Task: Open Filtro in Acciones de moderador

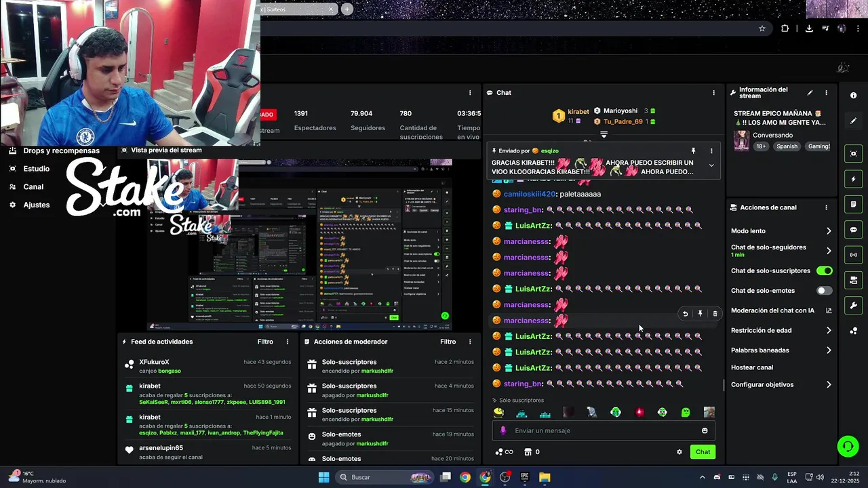Action: (448, 342)
